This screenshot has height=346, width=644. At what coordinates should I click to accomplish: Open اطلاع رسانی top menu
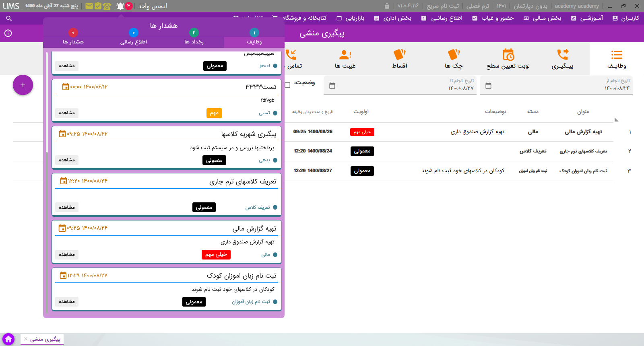[x=442, y=18]
